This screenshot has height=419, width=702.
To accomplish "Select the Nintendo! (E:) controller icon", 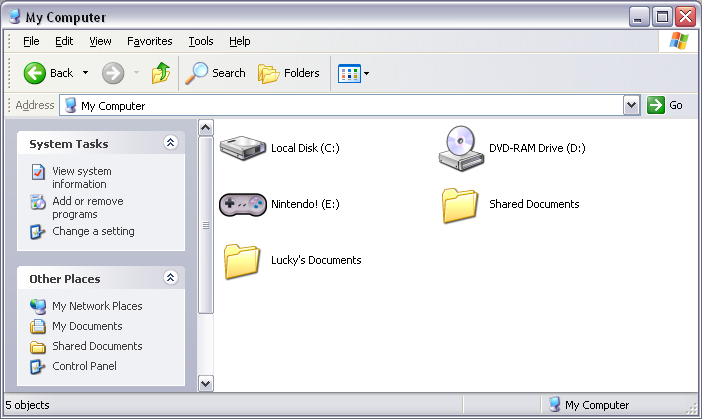I will (243, 205).
